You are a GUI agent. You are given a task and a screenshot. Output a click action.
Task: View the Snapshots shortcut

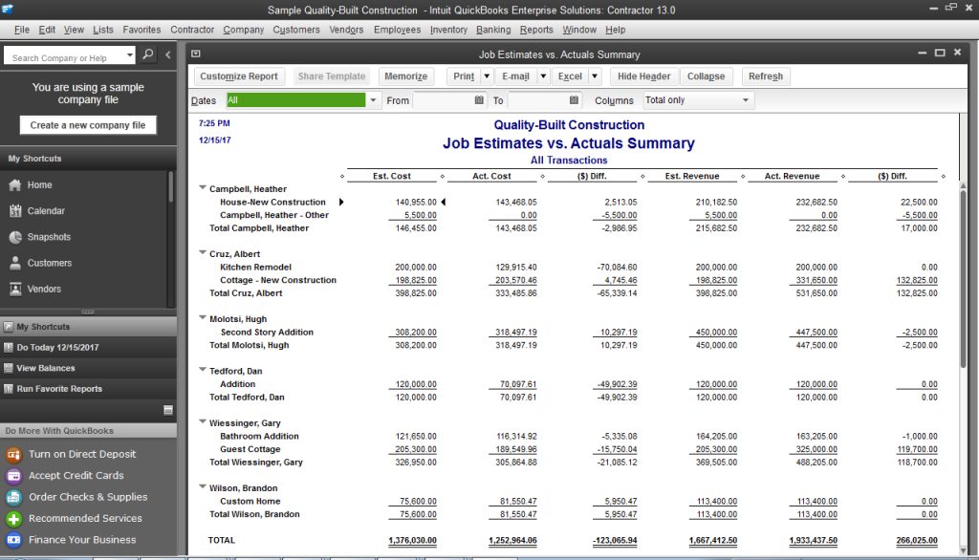44,236
